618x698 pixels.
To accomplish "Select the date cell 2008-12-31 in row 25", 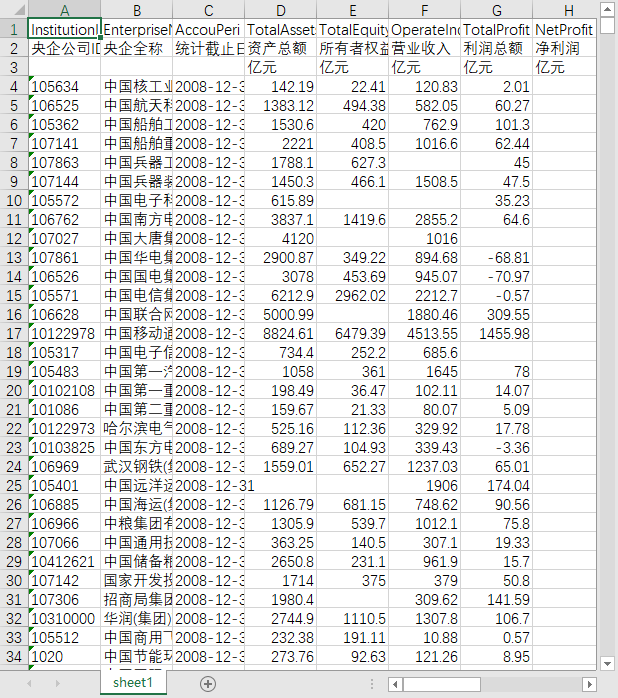I will 208,485.
